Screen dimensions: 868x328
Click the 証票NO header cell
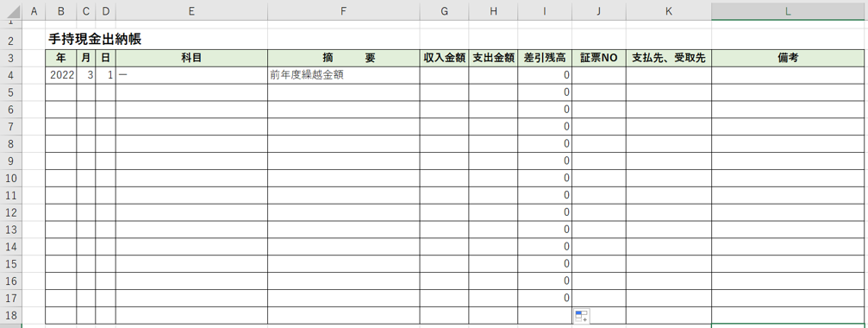pos(599,58)
